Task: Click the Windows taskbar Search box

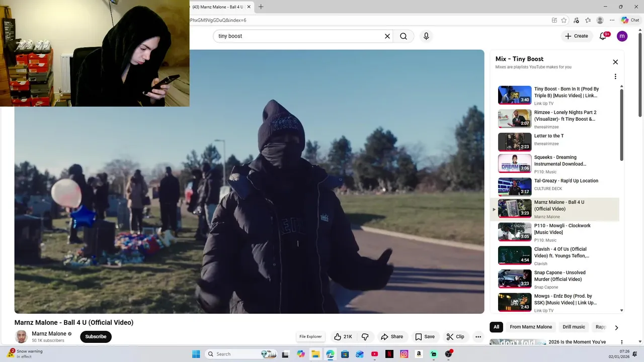Action: pyautogui.click(x=242, y=354)
